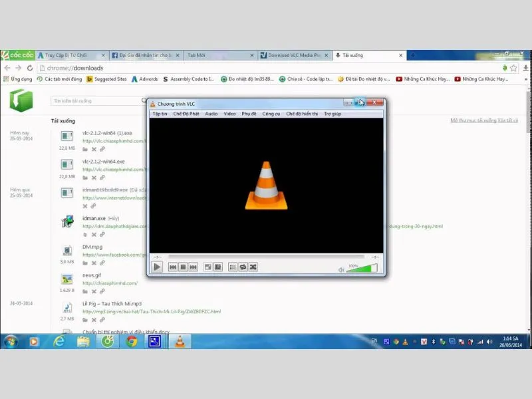Reload the downloads page
This screenshot has height=399, width=532.
point(30,68)
